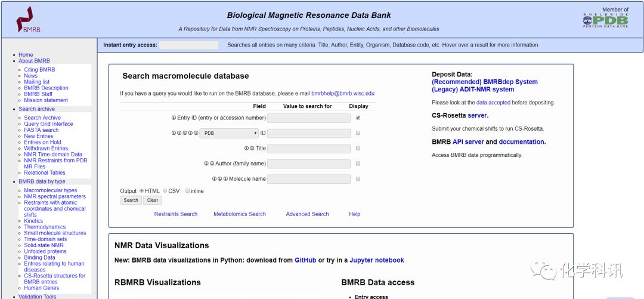Viewport: 644px width, 299px height.
Task: Click the first info icon before Title
Action: pos(246,149)
